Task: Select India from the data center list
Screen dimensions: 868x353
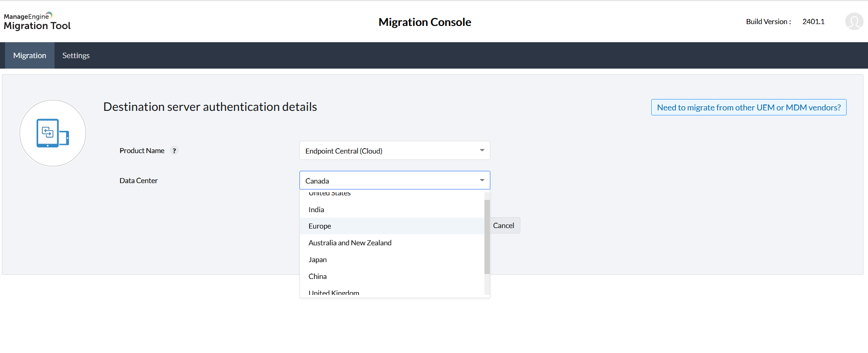Action: click(316, 209)
